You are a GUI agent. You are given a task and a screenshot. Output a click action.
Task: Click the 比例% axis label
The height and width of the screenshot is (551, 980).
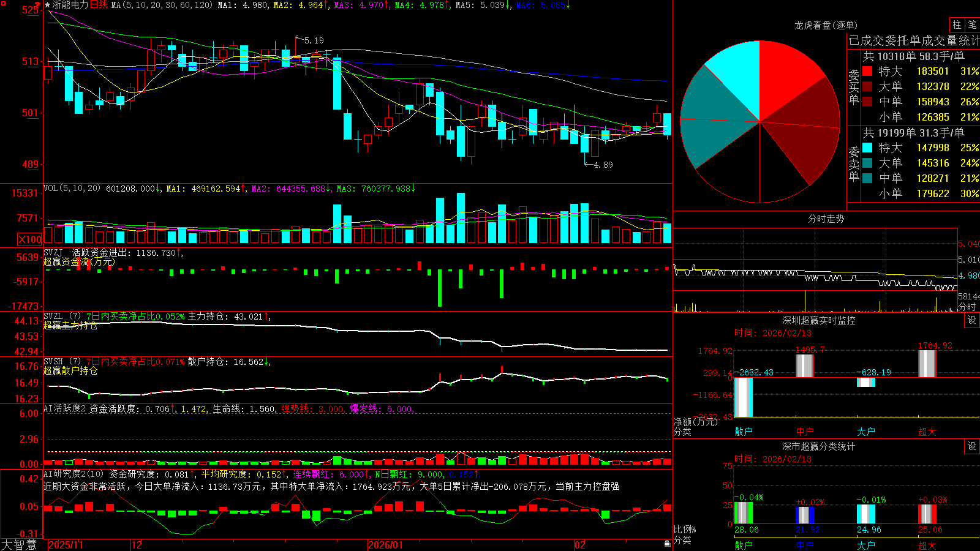point(685,529)
